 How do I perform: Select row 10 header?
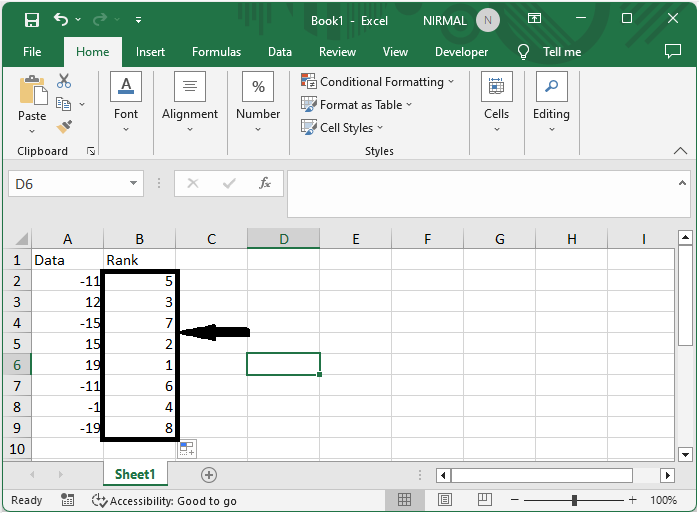(x=17, y=449)
